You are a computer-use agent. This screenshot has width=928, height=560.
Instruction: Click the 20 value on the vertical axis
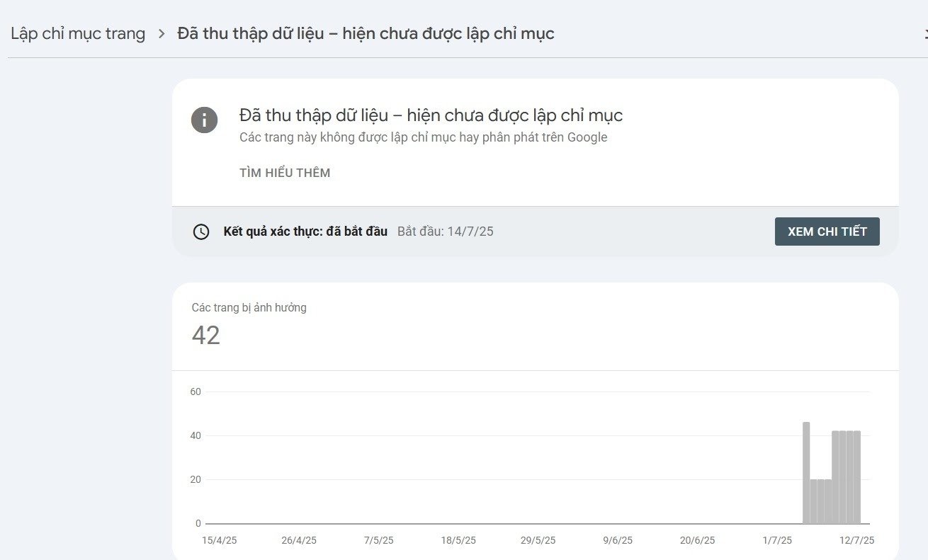tap(196, 479)
